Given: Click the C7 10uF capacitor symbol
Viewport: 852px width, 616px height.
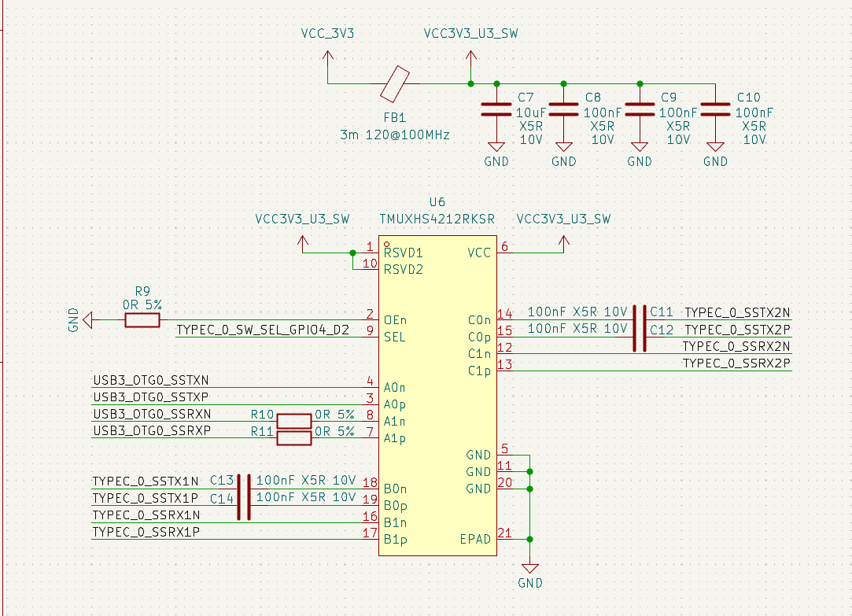Looking at the screenshot, I should point(496,109).
